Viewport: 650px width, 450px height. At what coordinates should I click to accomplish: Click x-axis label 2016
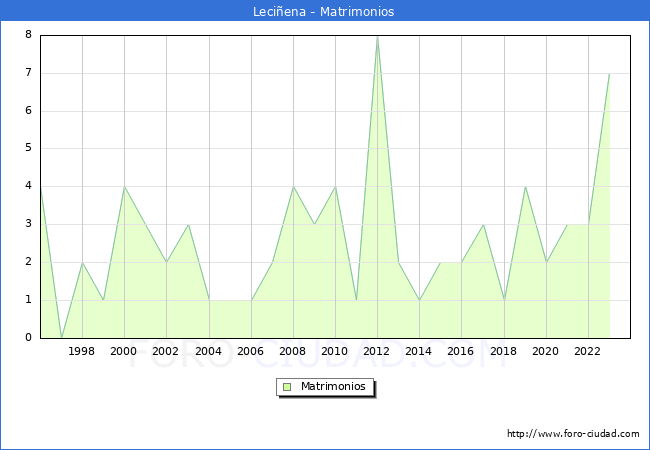click(461, 351)
